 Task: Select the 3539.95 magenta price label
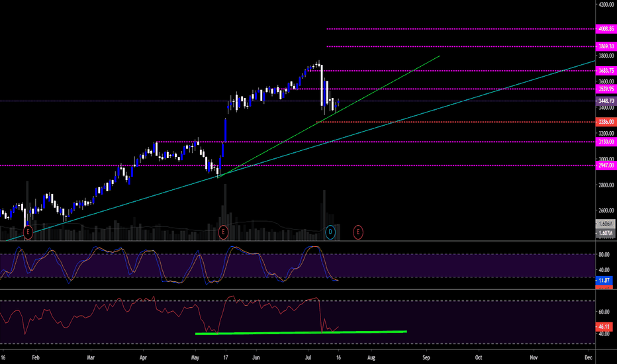pyautogui.click(x=606, y=89)
